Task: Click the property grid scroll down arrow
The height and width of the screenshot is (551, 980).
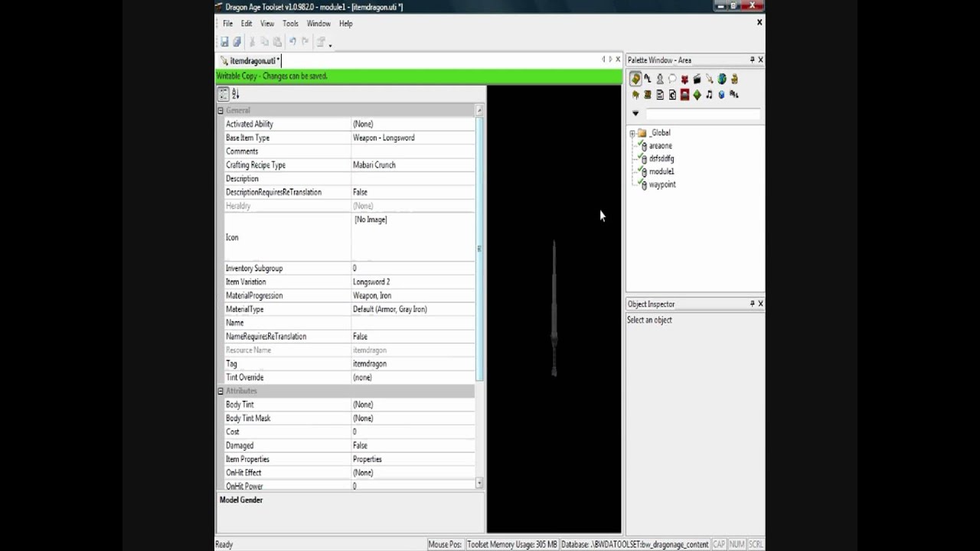Action: click(479, 483)
